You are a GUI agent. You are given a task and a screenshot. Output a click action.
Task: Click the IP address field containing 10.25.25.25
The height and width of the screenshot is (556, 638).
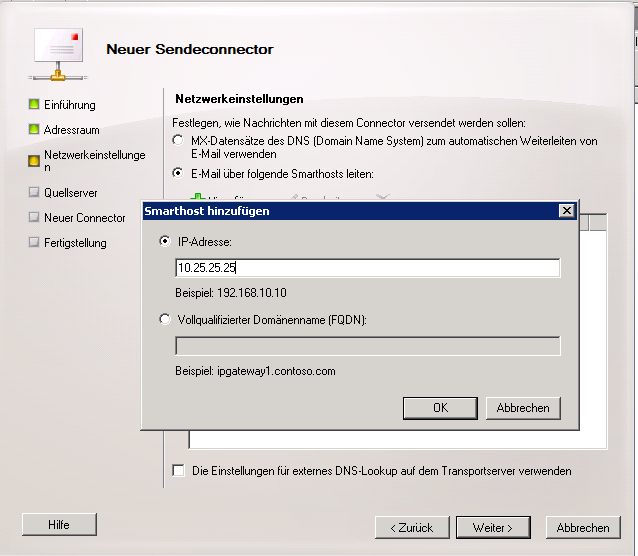tap(367, 268)
